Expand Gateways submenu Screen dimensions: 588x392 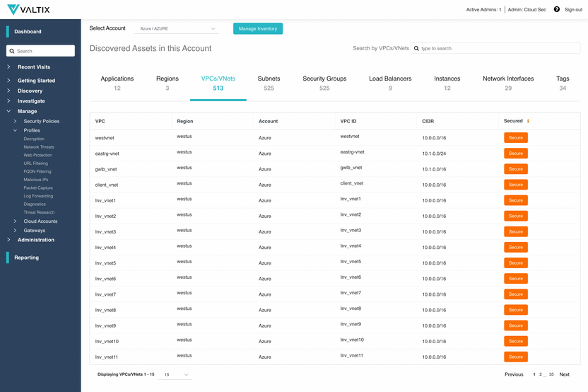pyautogui.click(x=15, y=231)
